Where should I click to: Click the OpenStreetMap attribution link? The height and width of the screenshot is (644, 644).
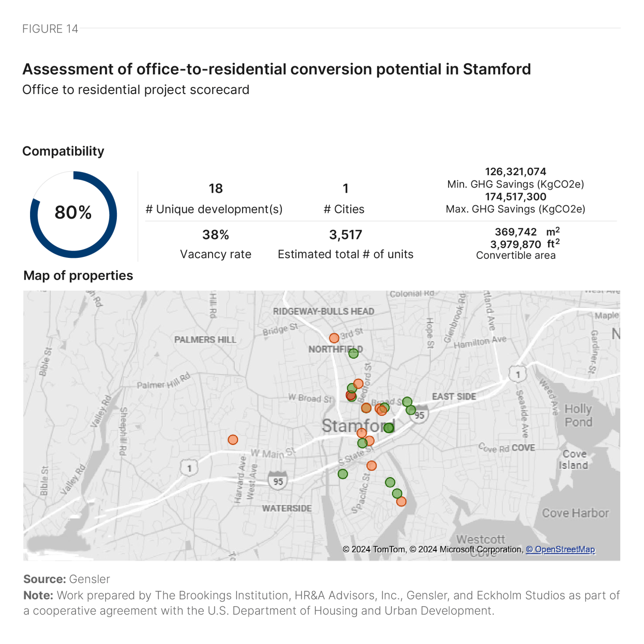pos(561,550)
